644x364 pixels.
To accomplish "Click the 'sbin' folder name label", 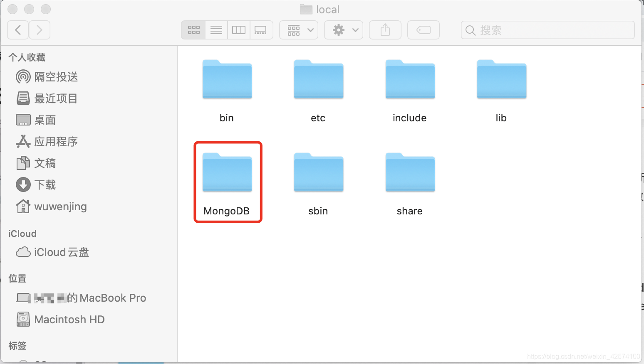I will click(x=318, y=211).
